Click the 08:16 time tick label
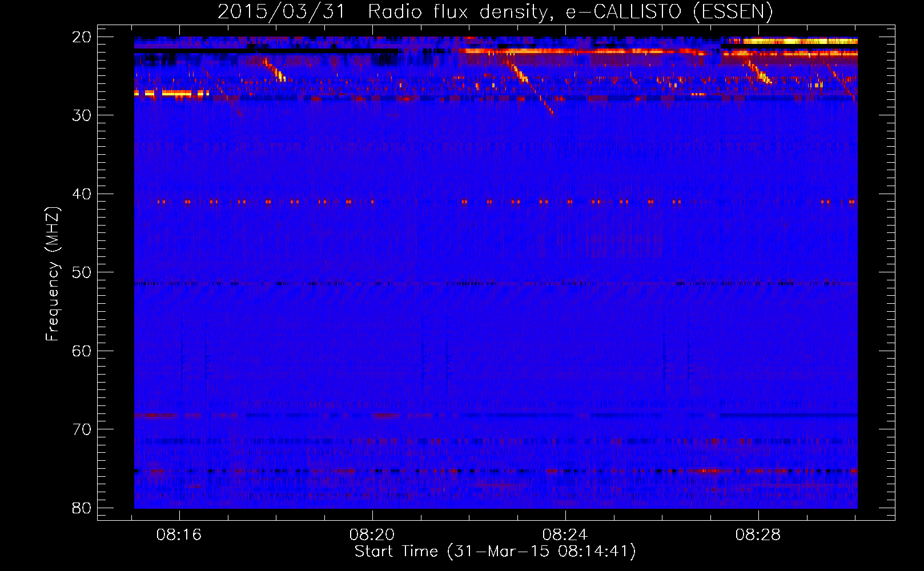924x571 pixels. pyautogui.click(x=179, y=535)
